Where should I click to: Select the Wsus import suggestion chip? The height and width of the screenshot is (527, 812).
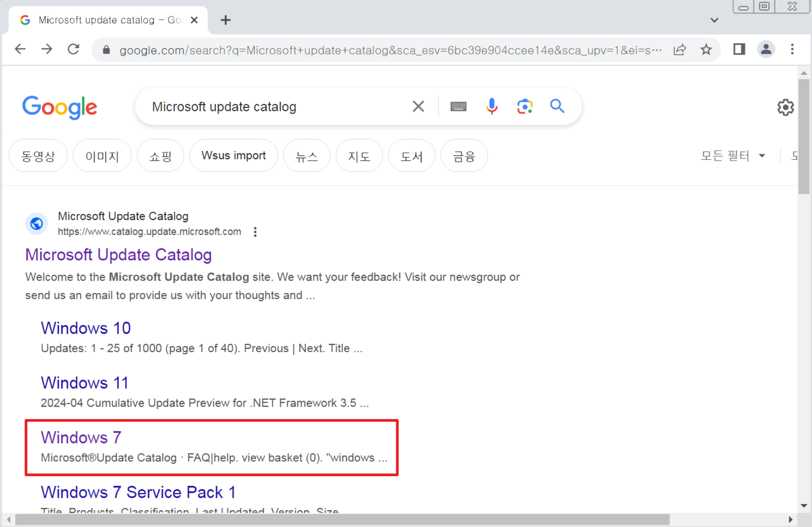pyautogui.click(x=234, y=156)
